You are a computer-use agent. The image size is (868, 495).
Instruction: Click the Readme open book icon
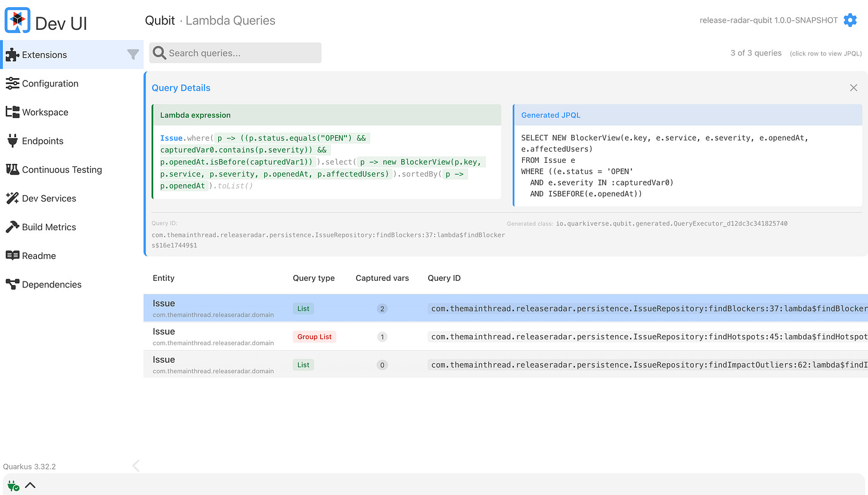tap(12, 255)
